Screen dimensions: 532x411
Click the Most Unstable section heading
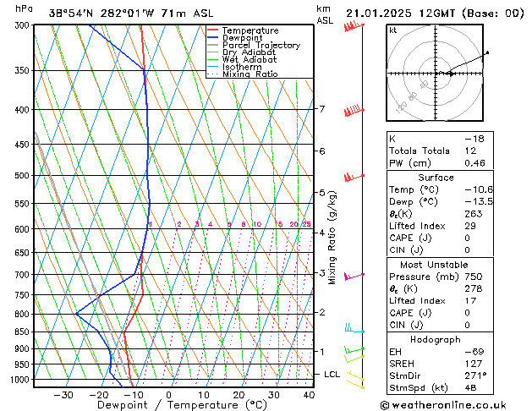pyautogui.click(x=434, y=265)
